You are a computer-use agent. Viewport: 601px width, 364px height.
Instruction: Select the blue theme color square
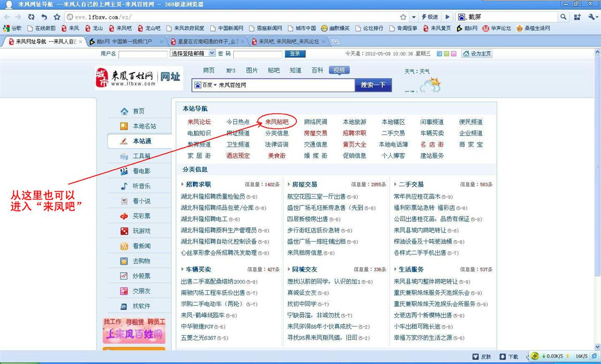pyautogui.click(x=439, y=54)
